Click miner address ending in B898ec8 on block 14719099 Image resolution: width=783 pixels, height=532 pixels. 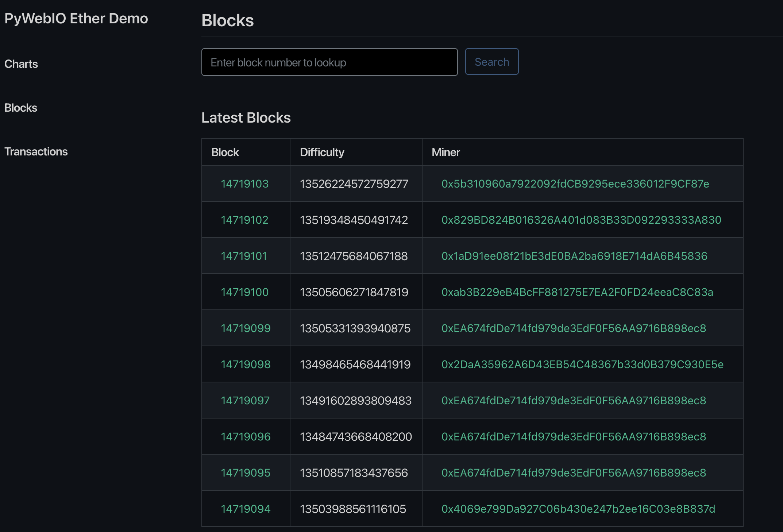tap(574, 328)
